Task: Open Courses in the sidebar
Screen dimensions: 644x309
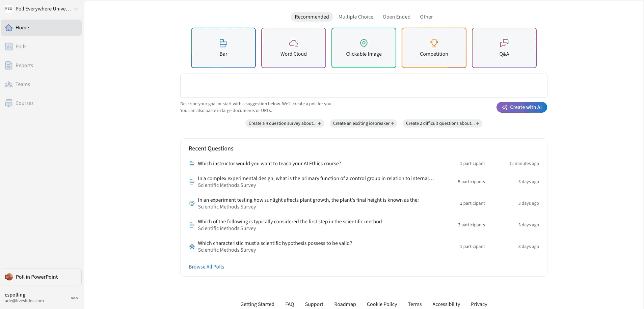Action: pos(41,103)
